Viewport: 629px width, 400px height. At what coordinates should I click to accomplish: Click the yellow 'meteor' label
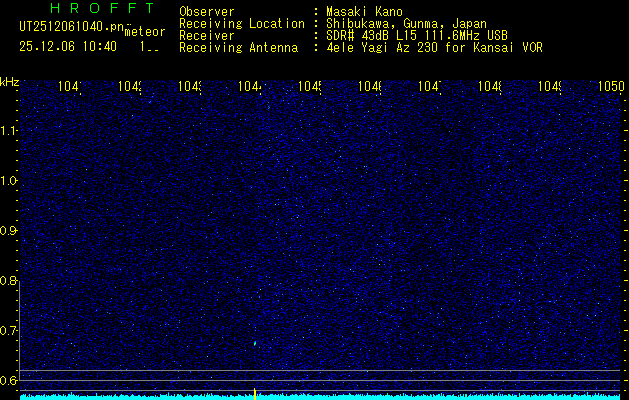(144, 32)
